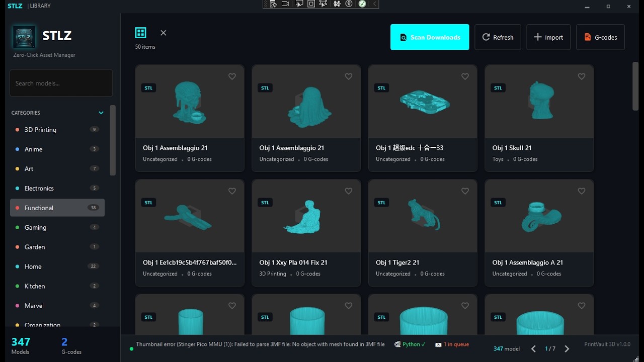Collapse the CATEGORIES chevron
Image resolution: width=644 pixels, height=362 pixels.
click(101, 113)
